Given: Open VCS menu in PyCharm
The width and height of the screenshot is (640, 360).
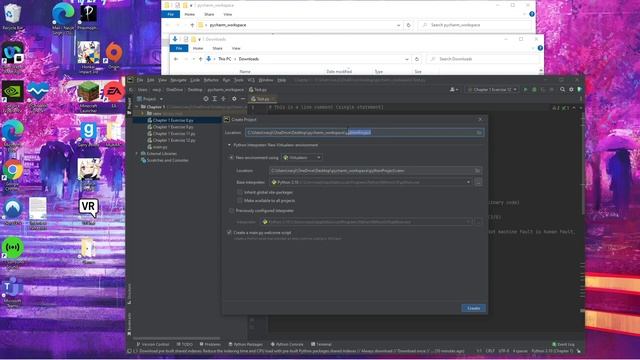Looking at the screenshot, I should click(x=251, y=80).
